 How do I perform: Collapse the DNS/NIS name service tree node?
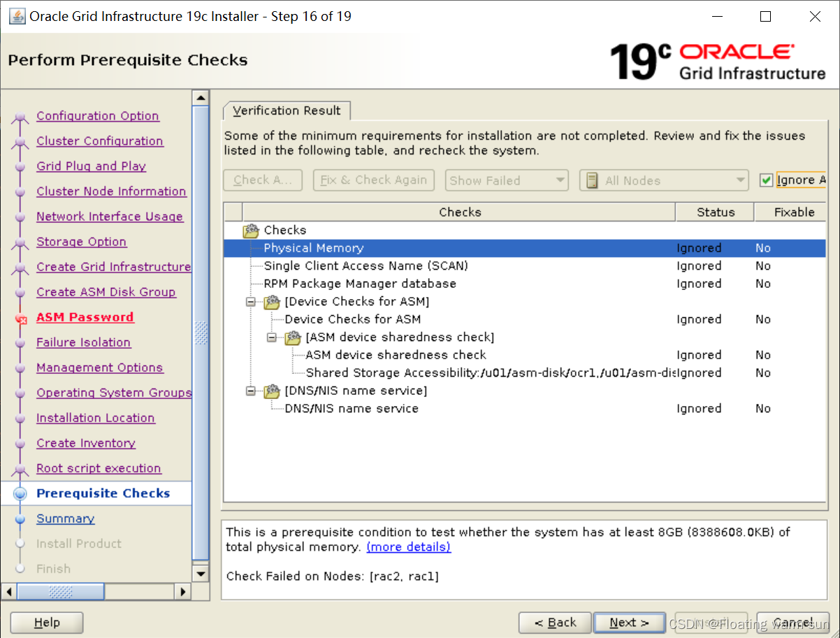click(x=251, y=391)
